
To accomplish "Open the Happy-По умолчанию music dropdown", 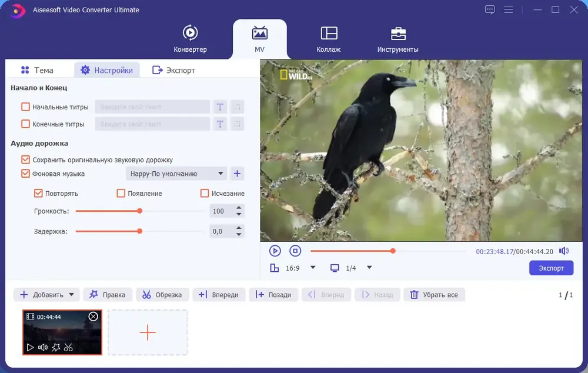I will (x=176, y=174).
